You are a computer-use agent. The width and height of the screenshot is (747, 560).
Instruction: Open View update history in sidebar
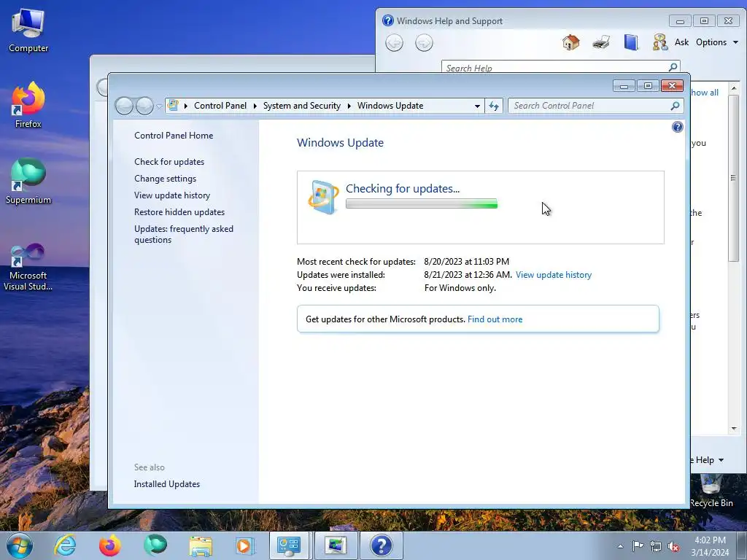click(172, 195)
